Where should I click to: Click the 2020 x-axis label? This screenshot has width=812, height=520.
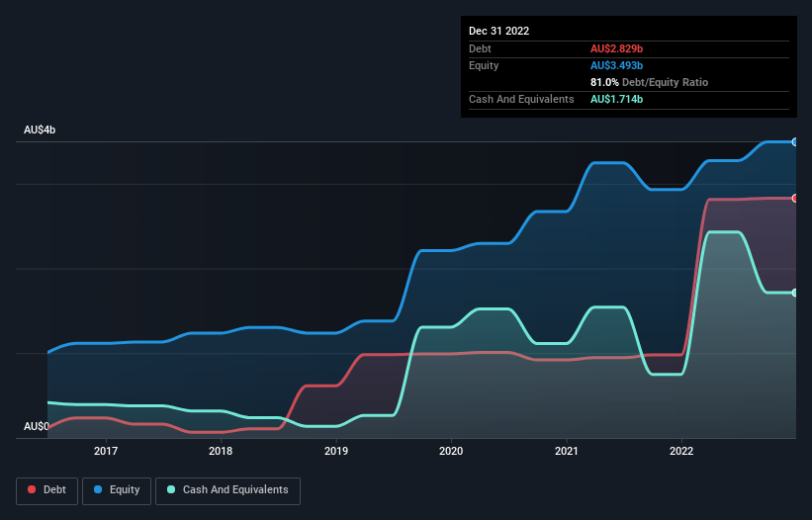click(x=451, y=451)
